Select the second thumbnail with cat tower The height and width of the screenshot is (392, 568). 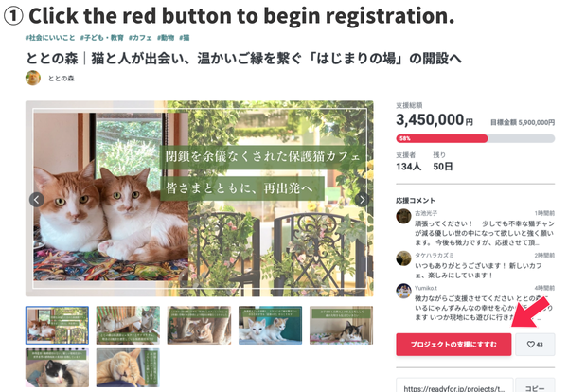(x=128, y=326)
